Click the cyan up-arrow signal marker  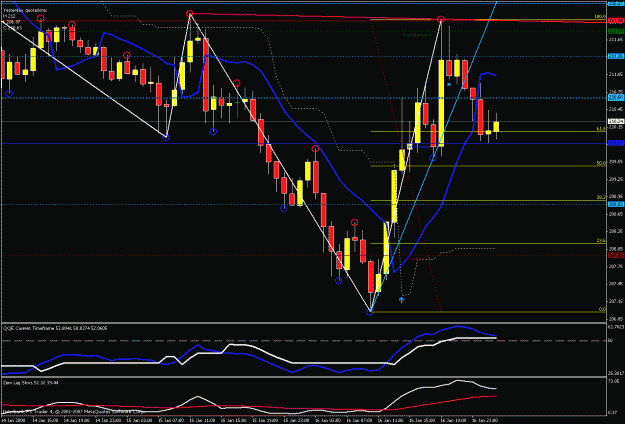pyautogui.click(x=401, y=299)
